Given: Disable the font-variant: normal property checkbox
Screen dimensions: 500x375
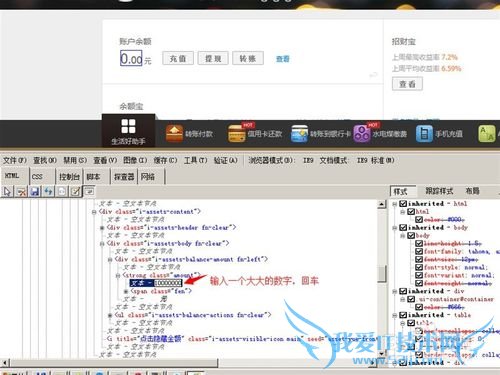Looking at the screenshot, I should [x=419, y=275].
